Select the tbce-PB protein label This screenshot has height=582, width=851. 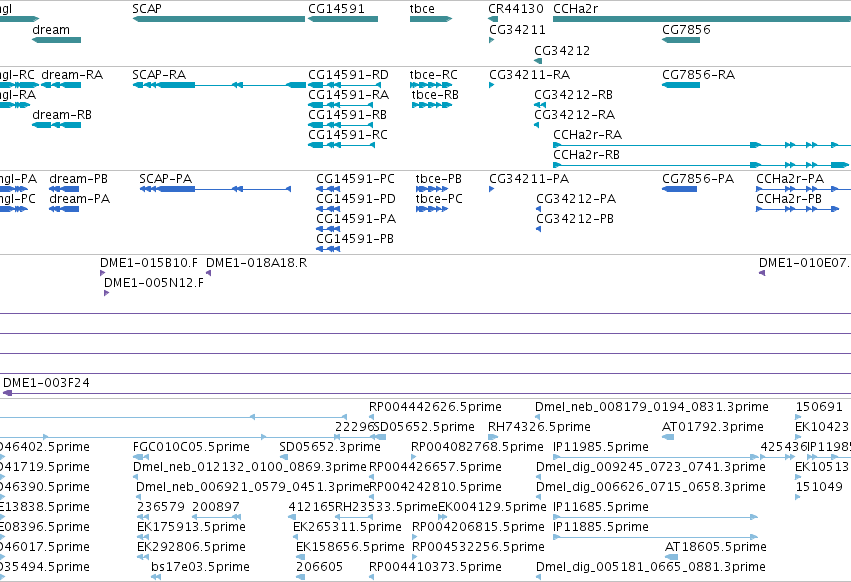click(x=439, y=179)
